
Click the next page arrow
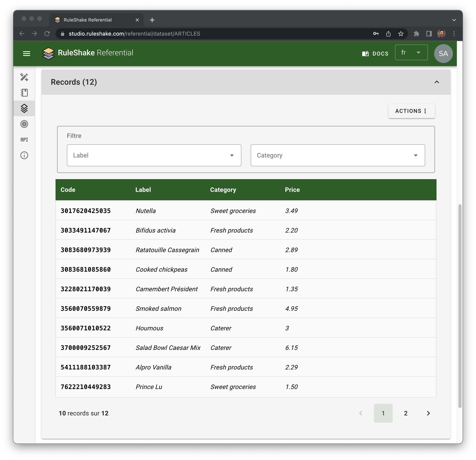(428, 413)
